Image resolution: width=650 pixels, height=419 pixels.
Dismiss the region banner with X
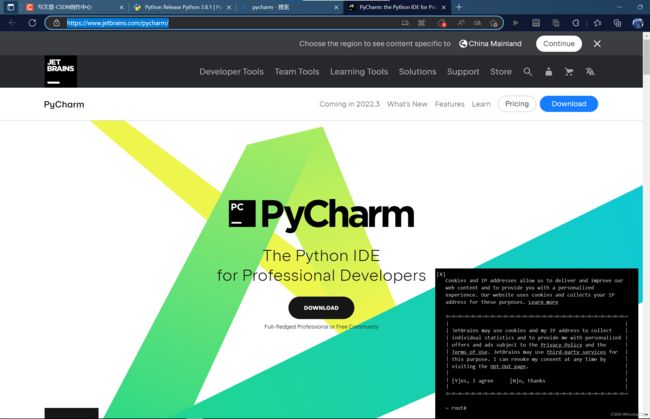(x=597, y=44)
